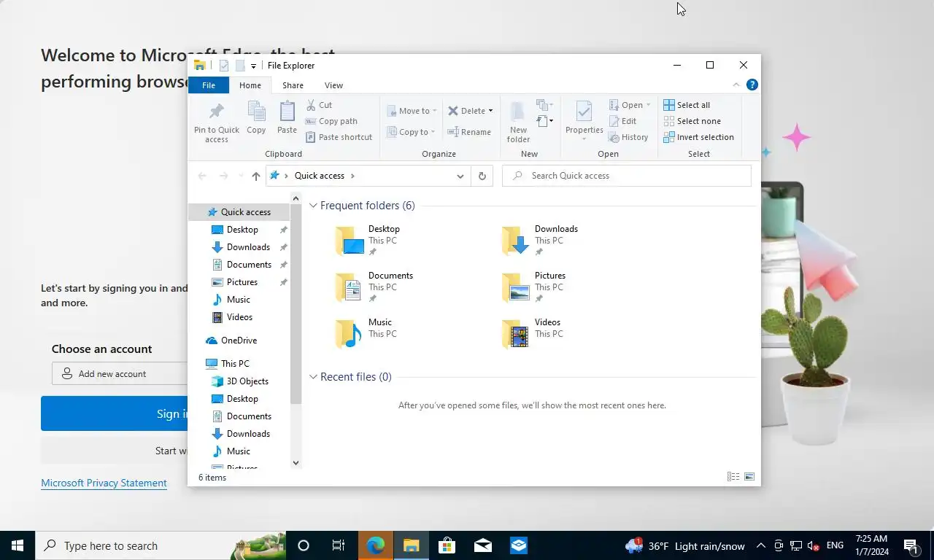
Task: Open the Copy to dropdown
Action: coord(411,132)
